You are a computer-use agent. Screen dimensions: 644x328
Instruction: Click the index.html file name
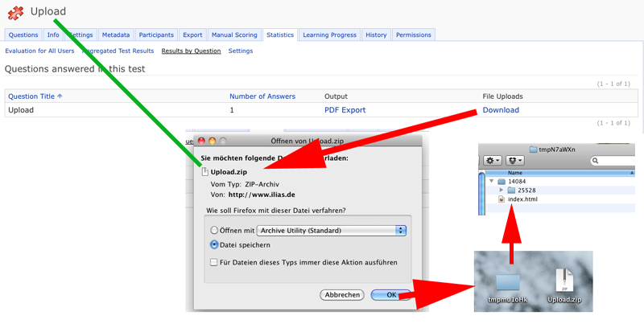[x=522, y=199]
